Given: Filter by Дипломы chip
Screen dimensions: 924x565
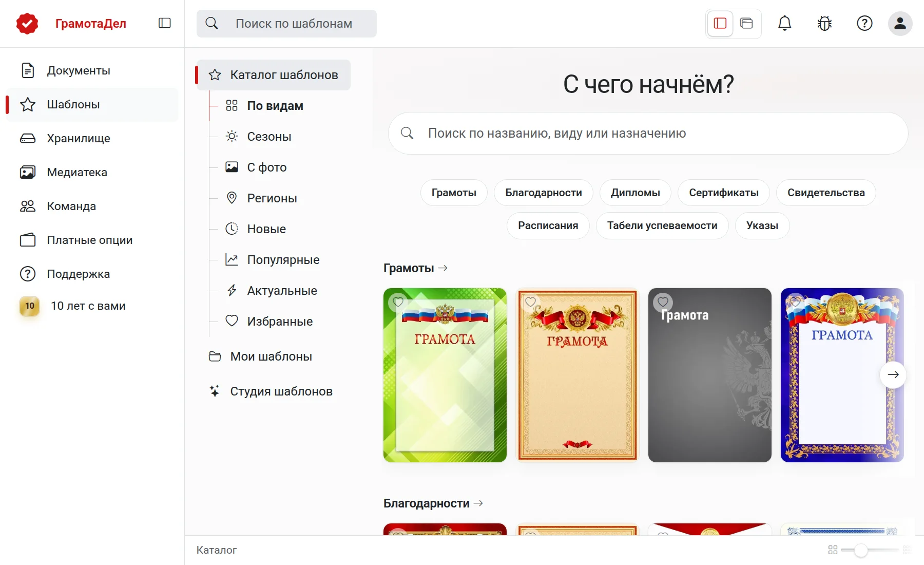Looking at the screenshot, I should point(636,193).
